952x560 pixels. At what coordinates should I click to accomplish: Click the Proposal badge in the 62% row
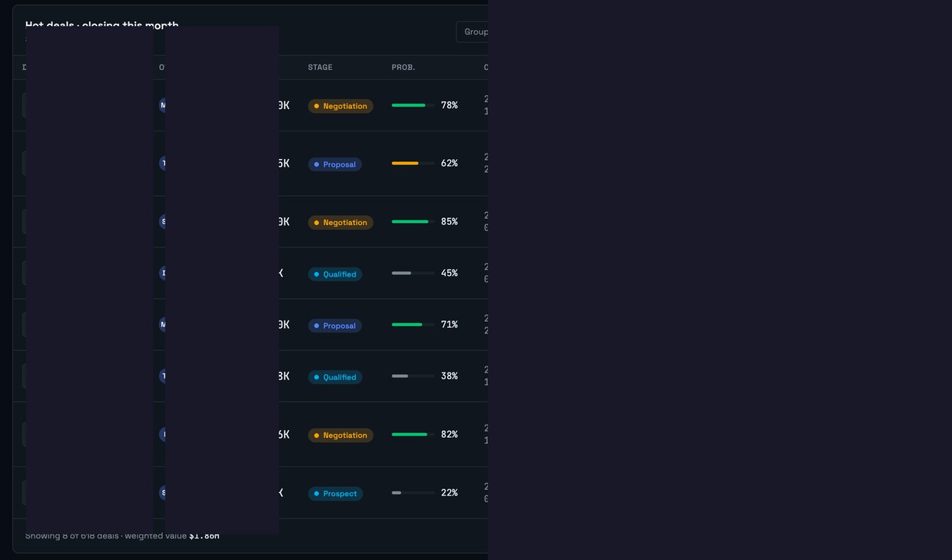[x=335, y=164]
